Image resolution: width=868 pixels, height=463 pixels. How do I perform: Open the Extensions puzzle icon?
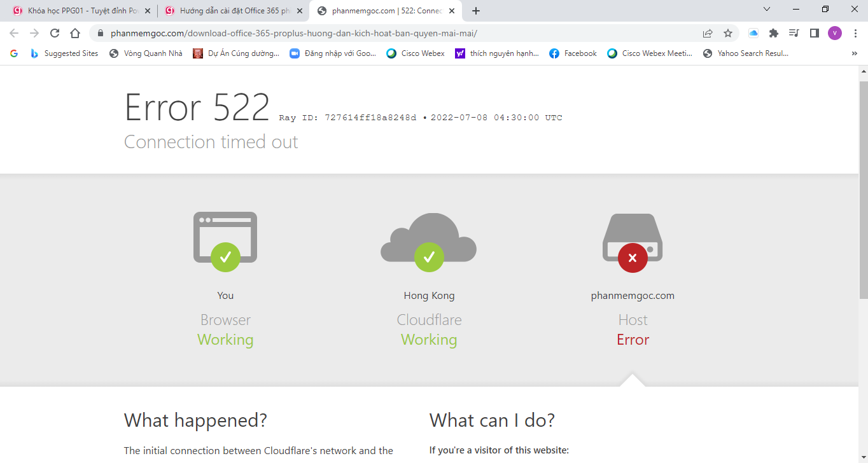click(774, 33)
